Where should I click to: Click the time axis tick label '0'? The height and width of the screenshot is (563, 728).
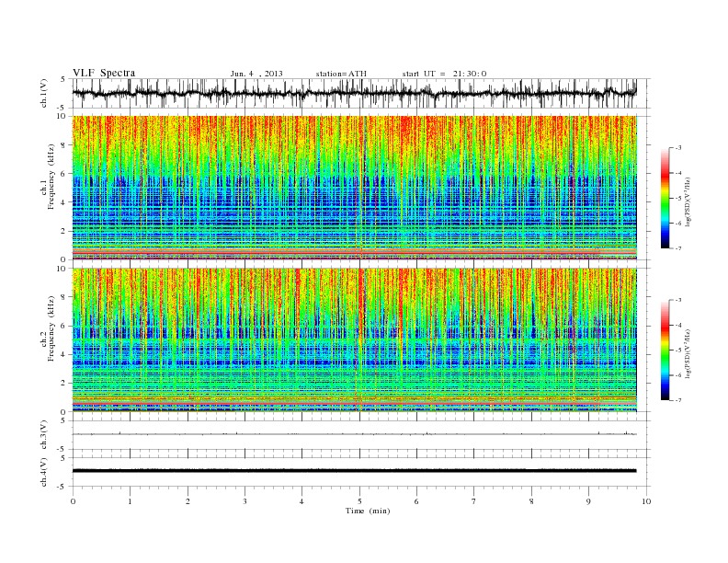click(x=73, y=501)
